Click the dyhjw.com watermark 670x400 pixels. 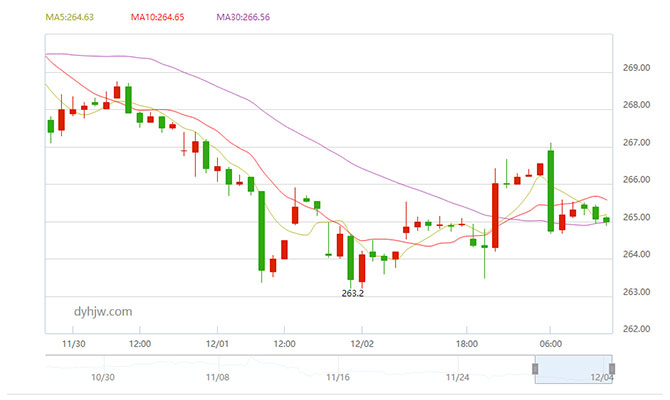coord(103,312)
